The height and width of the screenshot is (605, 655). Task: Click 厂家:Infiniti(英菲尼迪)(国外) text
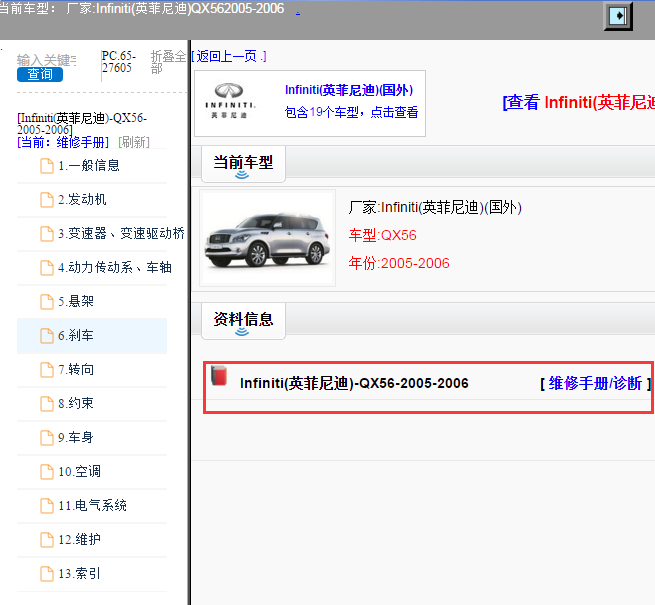(435, 207)
